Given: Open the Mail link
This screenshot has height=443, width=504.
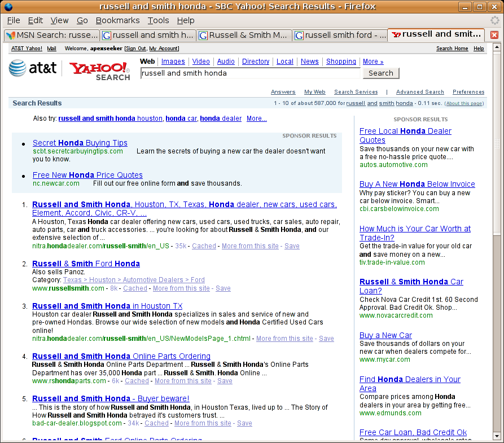Looking at the screenshot, I should 51,48.
